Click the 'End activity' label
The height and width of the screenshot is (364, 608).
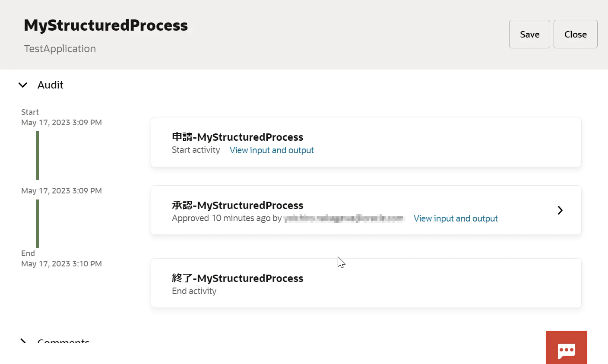pos(194,291)
